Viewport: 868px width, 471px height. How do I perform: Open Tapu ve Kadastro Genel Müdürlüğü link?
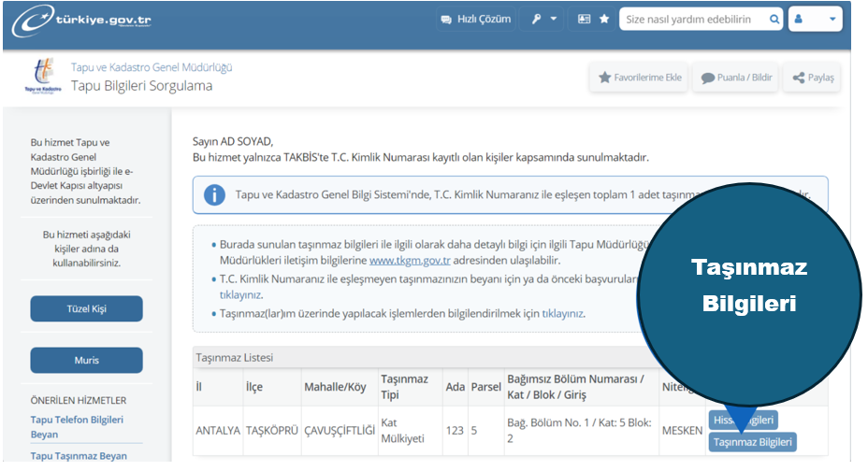152,67
